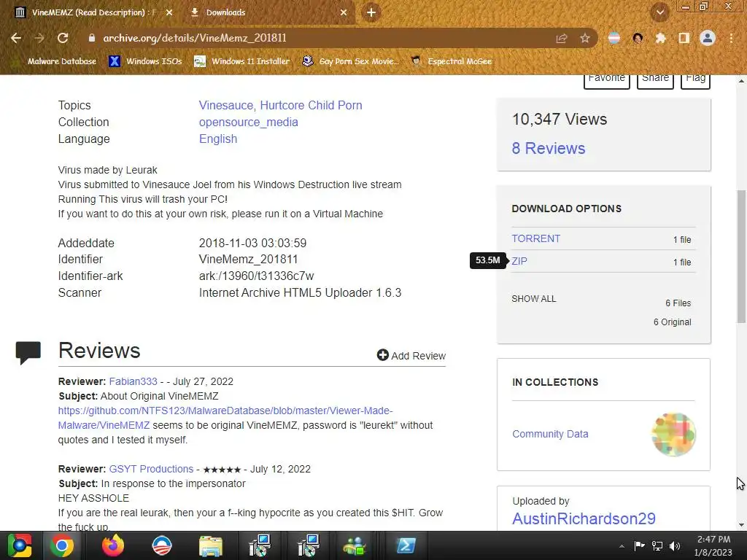Download the ZIP file option
The image size is (747, 560).
click(x=519, y=261)
